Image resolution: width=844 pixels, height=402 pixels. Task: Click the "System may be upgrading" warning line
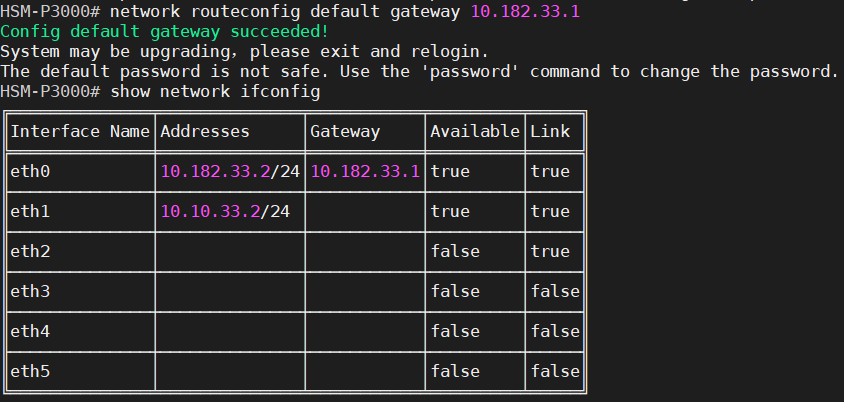coord(245,51)
